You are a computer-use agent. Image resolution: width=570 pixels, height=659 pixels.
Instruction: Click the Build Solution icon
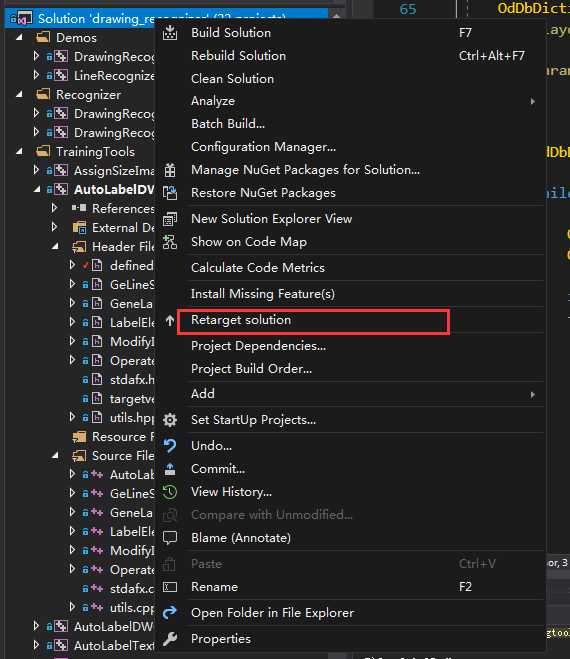point(170,33)
